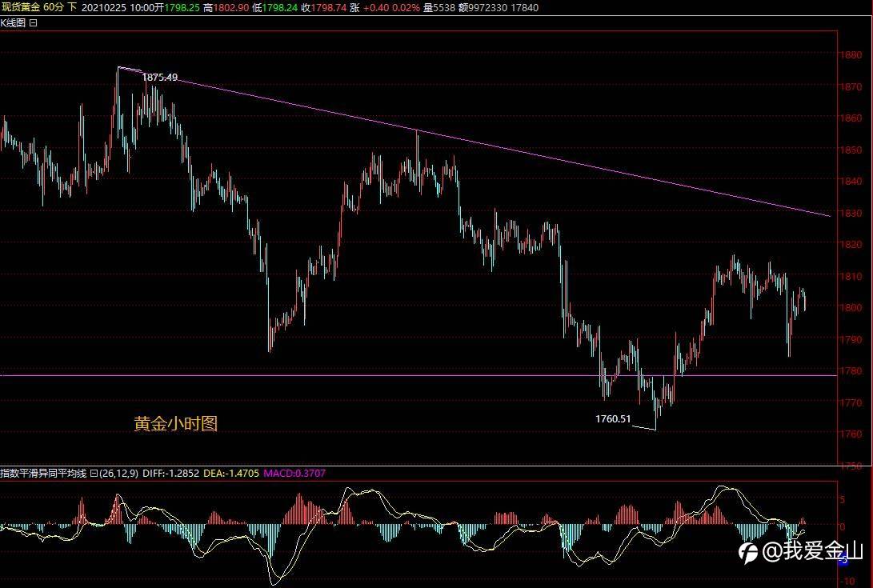Open the 60分 timeframe selector

coord(53,7)
